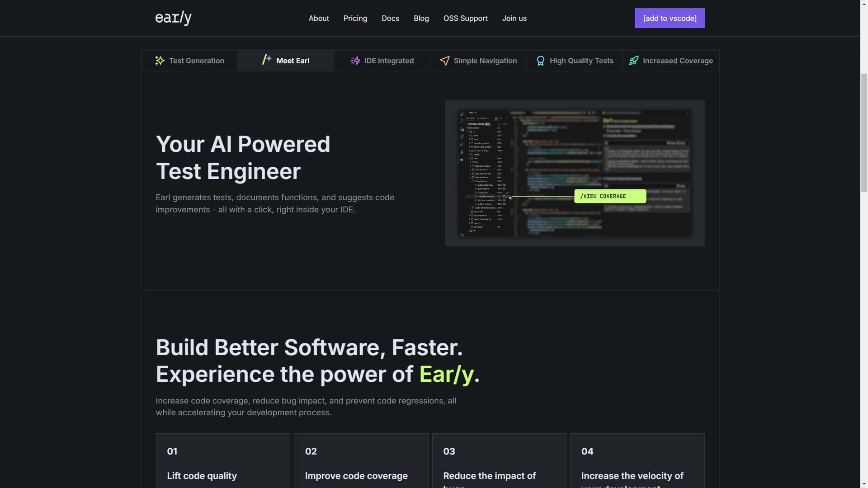
Task: Click the lightning icon beside IDE Integrated
Action: tap(355, 61)
